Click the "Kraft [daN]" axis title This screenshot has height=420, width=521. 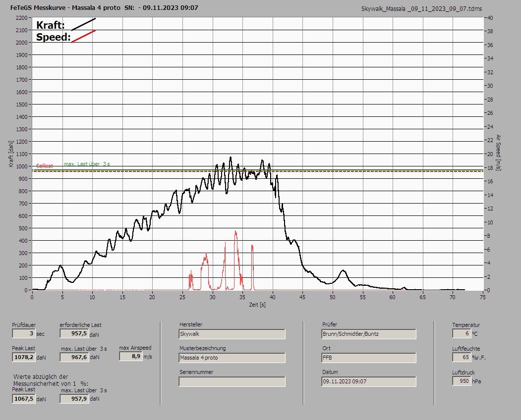tap(11, 154)
